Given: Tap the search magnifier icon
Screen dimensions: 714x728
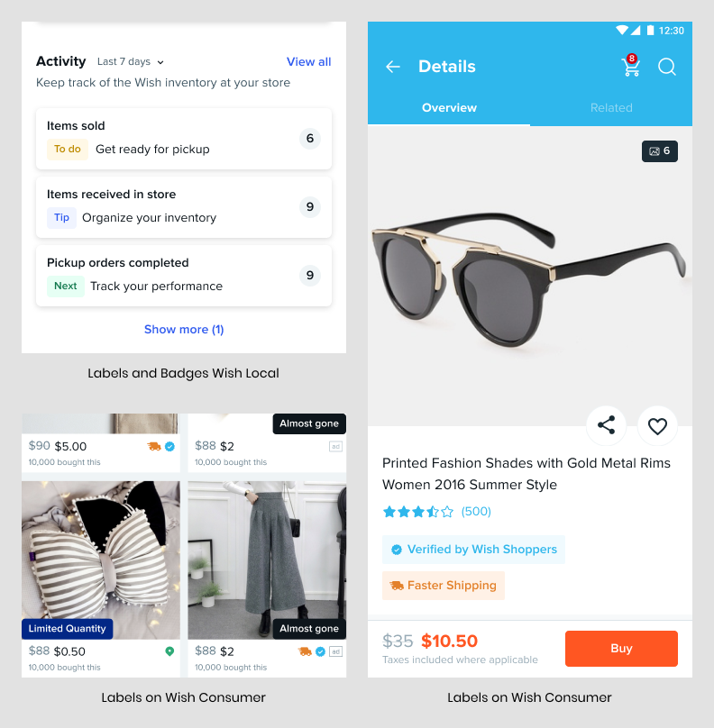Looking at the screenshot, I should click(667, 67).
